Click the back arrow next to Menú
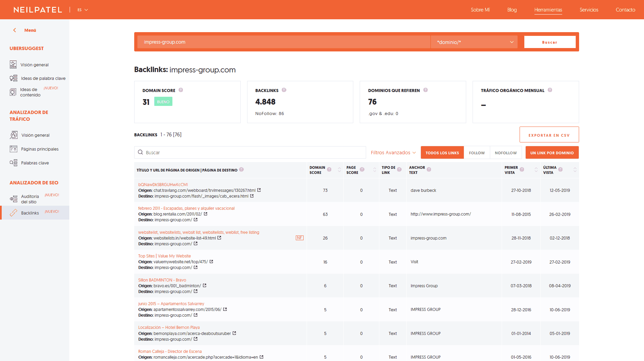Viewport: 644px width, 361px height. tap(15, 30)
